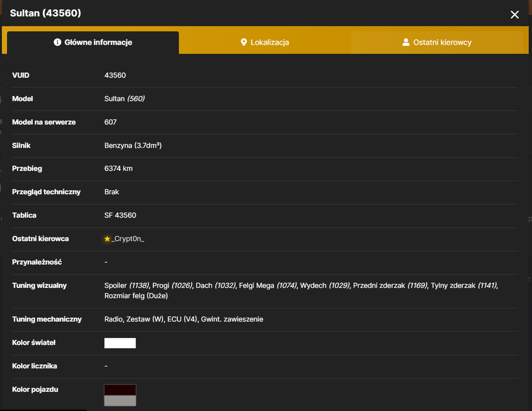
Task: Click the gold star next to _Crypt0n_
Action: tap(107, 239)
